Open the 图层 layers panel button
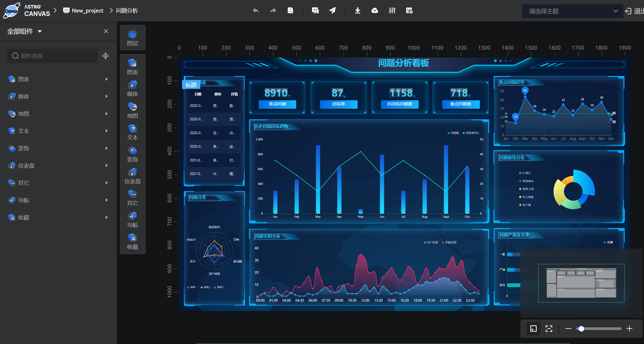The height and width of the screenshot is (344, 644). [132, 38]
